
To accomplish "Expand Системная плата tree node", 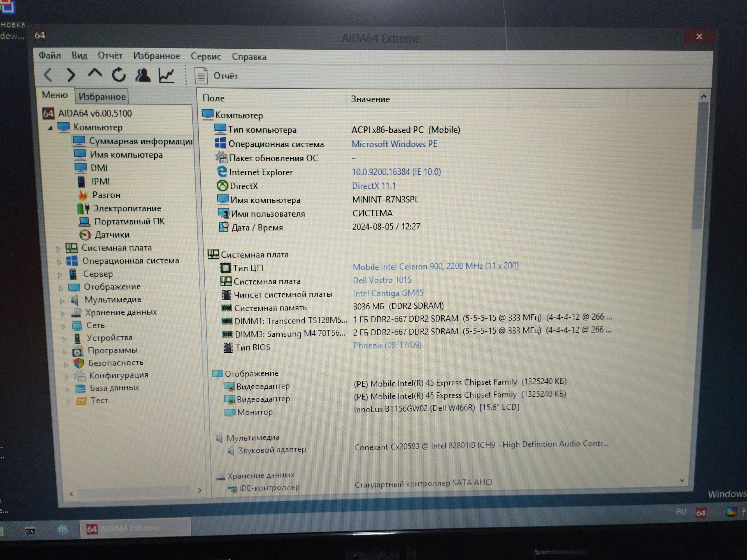I will click(x=58, y=248).
